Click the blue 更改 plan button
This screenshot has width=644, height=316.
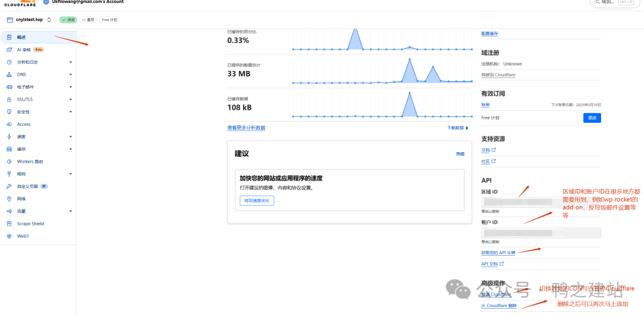click(x=592, y=118)
